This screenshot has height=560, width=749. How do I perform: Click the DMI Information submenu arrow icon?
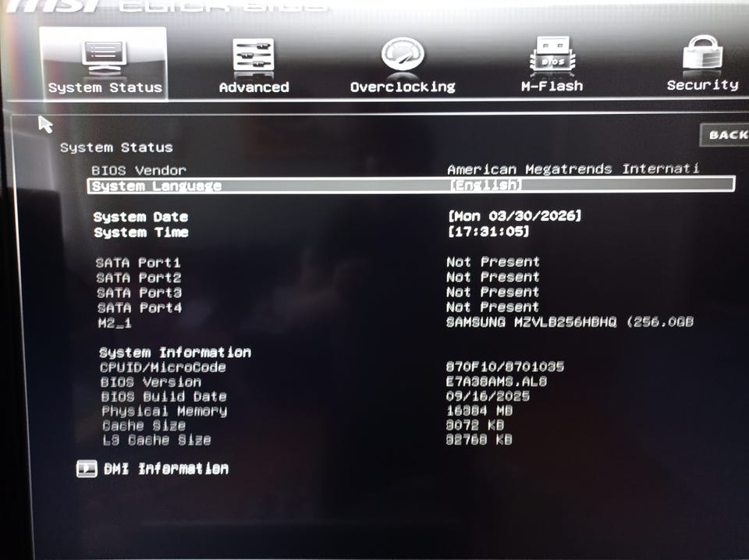point(87,469)
